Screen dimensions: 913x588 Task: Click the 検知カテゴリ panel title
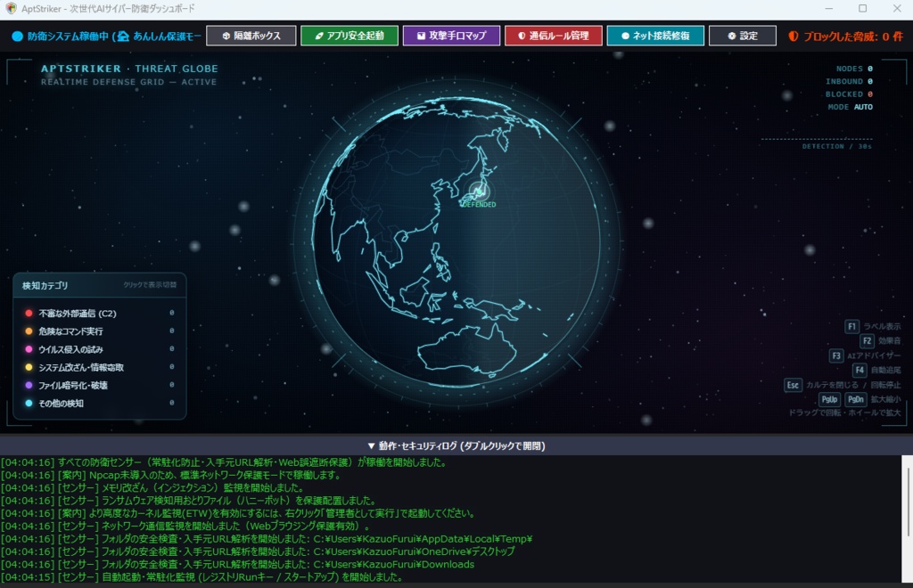coord(45,286)
